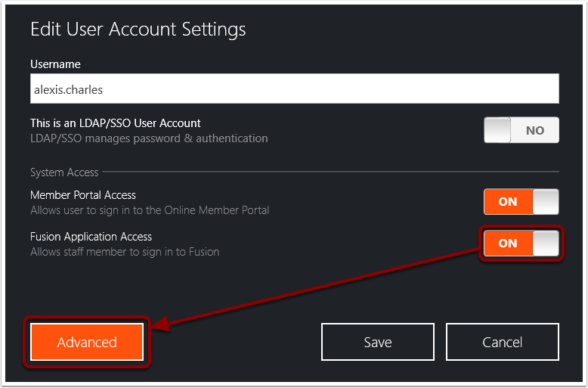588x388 pixels.
Task: Click the Username input field
Action: pyautogui.click(x=294, y=88)
